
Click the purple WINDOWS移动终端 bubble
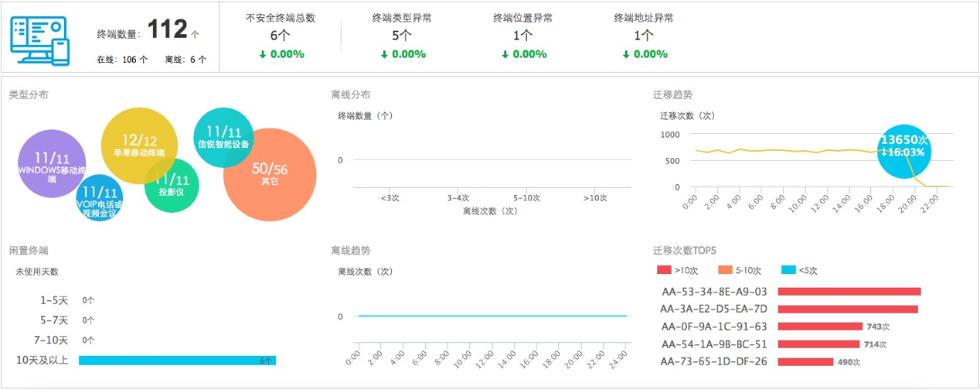[49, 164]
